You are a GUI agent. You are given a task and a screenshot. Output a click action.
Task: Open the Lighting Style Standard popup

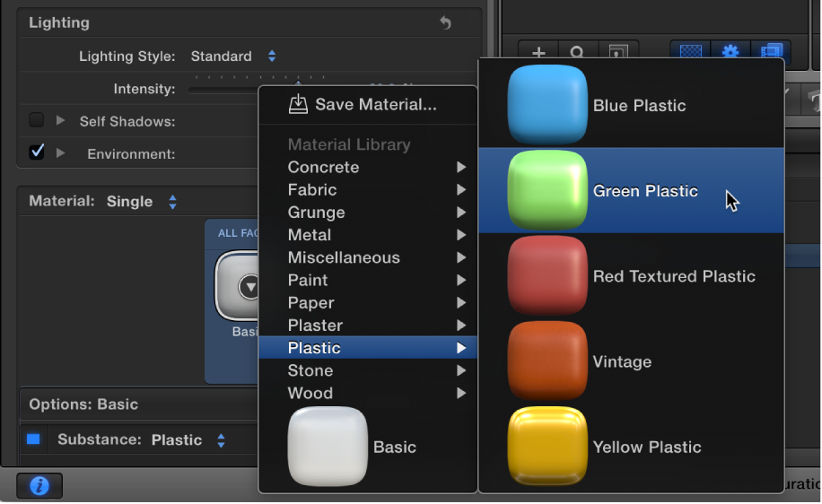tap(233, 56)
